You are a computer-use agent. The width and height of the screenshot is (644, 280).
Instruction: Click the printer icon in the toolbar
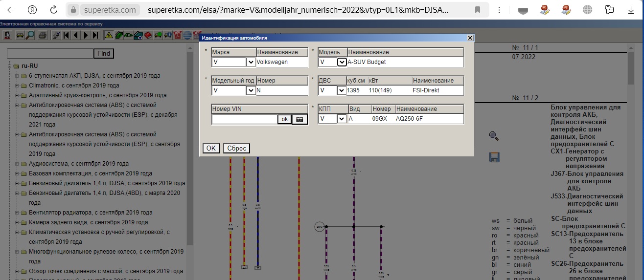[x=43, y=35]
